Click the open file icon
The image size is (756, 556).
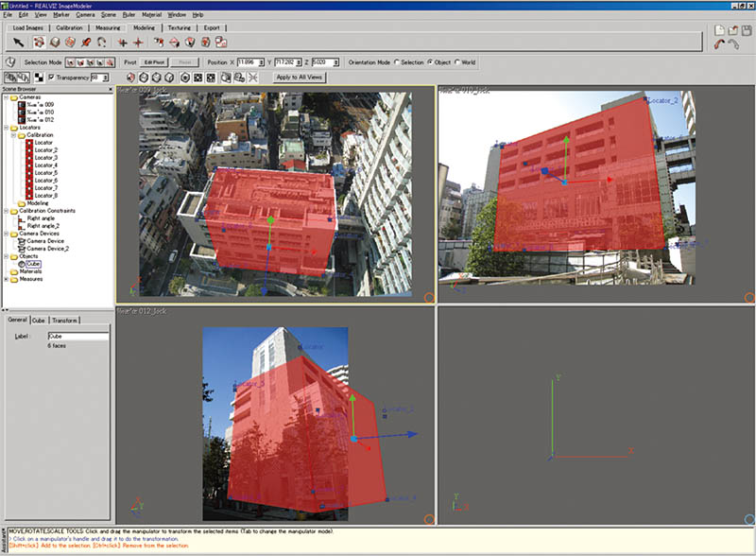[733, 30]
